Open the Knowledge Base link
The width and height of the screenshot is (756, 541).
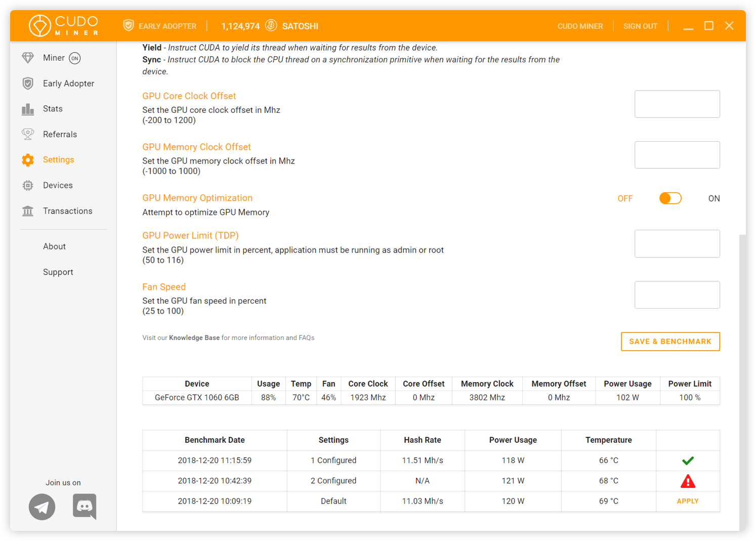[194, 338]
